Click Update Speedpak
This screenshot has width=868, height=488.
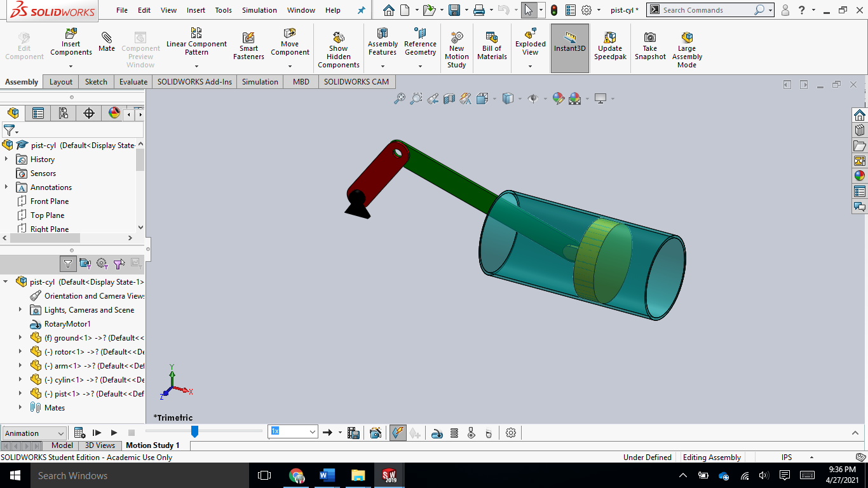point(610,46)
